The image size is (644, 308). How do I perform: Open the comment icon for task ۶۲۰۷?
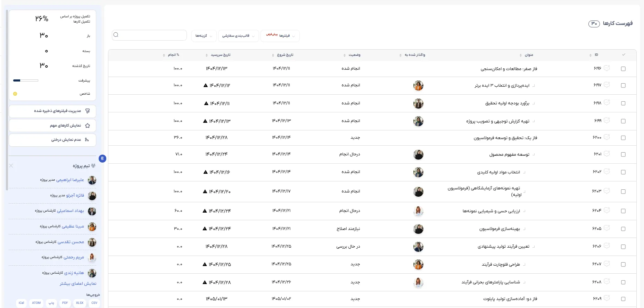coord(607,264)
